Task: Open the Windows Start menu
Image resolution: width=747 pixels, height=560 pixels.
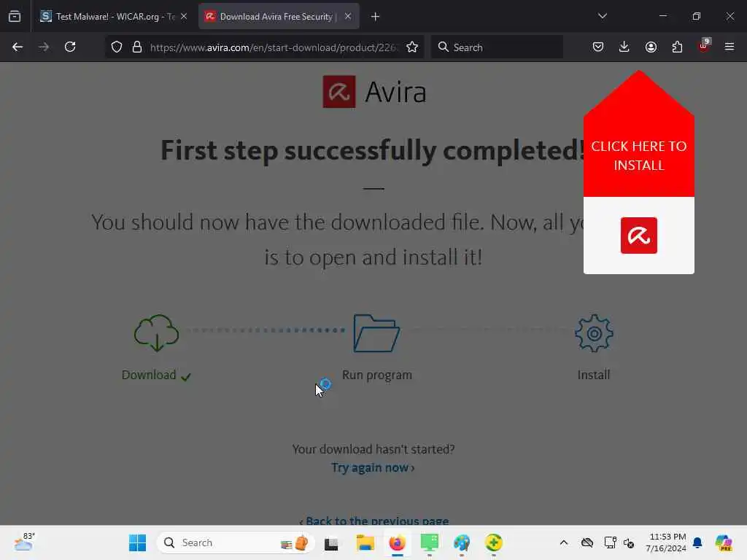Action: click(x=138, y=542)
